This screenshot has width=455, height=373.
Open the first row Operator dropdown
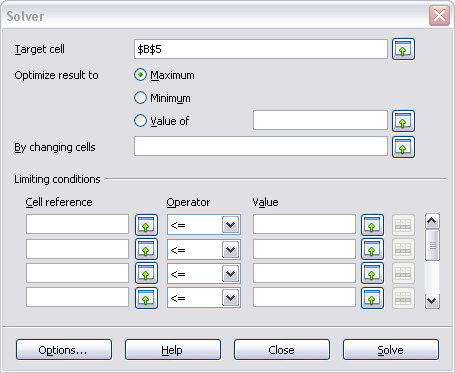[x=231, y=225]
